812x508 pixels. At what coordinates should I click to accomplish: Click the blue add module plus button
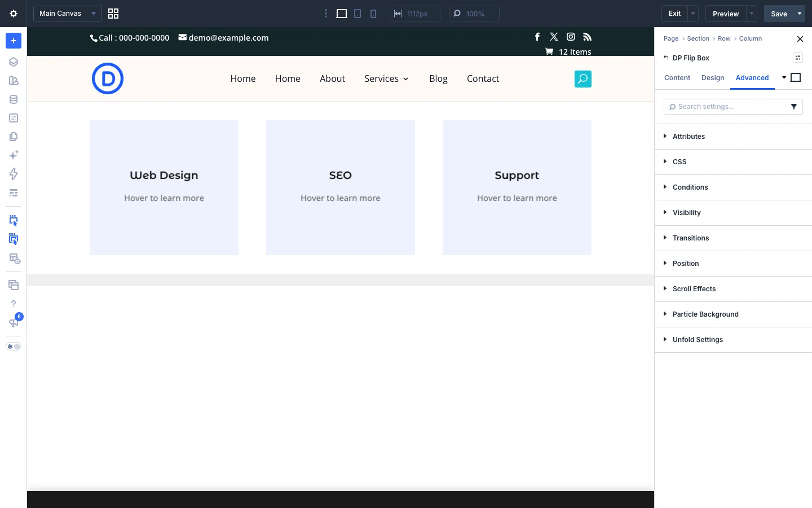click(14, 41)
